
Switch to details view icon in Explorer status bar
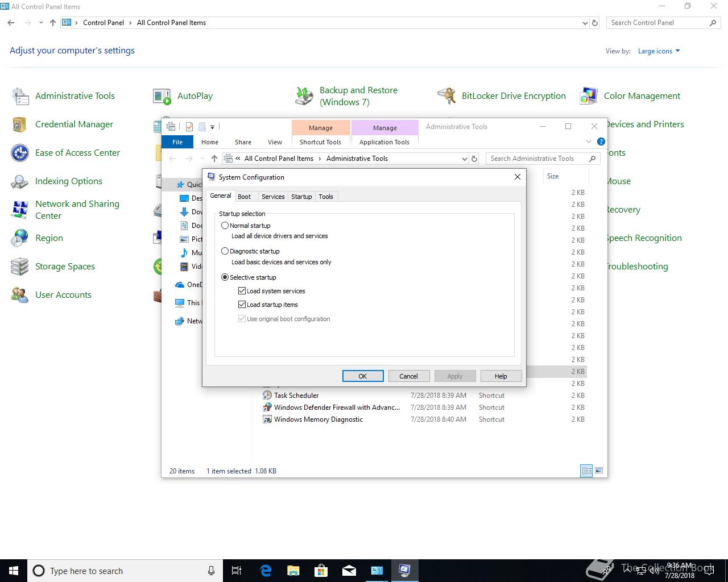[586, 471]
